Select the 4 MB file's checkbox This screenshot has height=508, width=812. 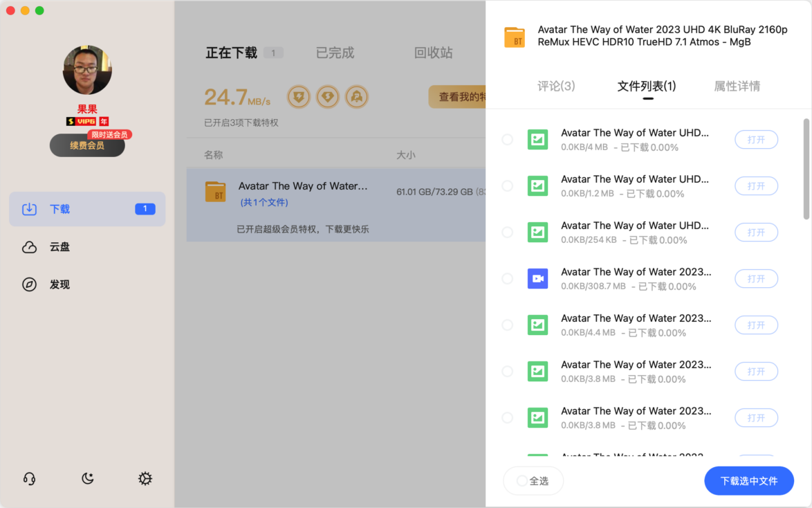coord(508,139)
